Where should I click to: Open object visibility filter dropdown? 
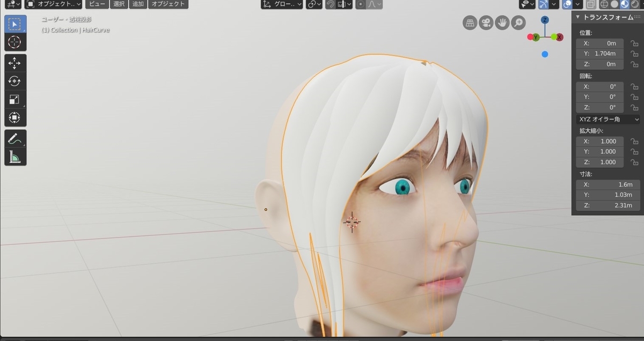527,4
